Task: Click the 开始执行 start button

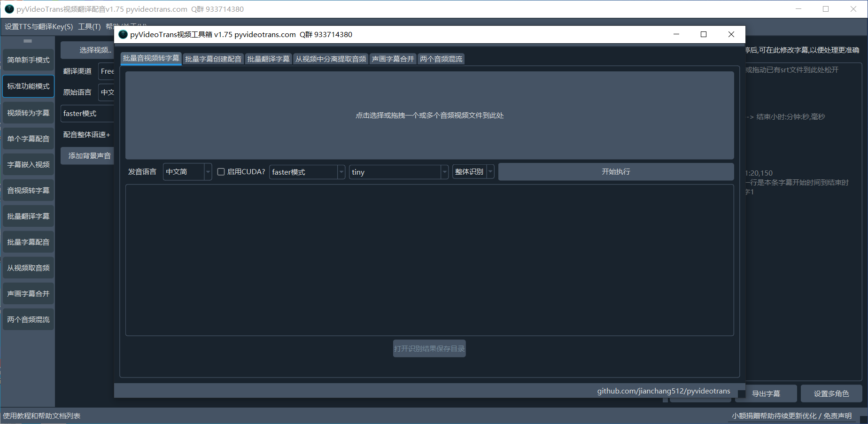Action: click(616, 172)
